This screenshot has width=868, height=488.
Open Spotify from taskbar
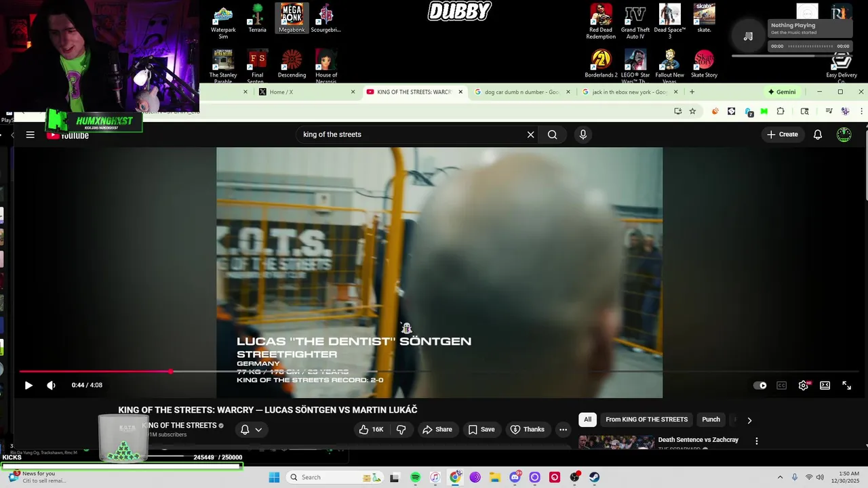tap(415, 478)
